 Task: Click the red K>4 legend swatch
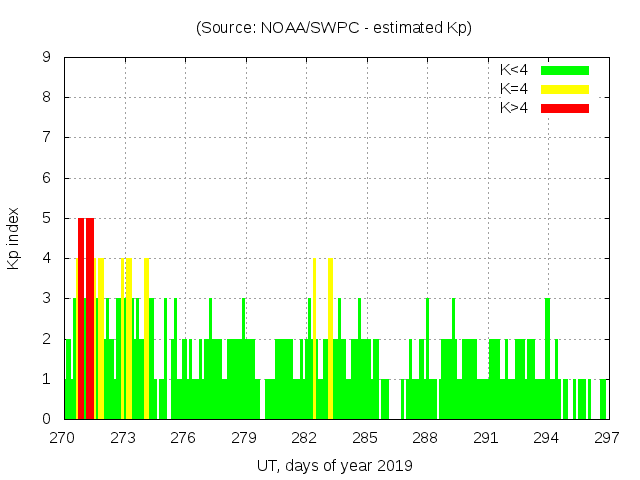[x=565, y=108]
